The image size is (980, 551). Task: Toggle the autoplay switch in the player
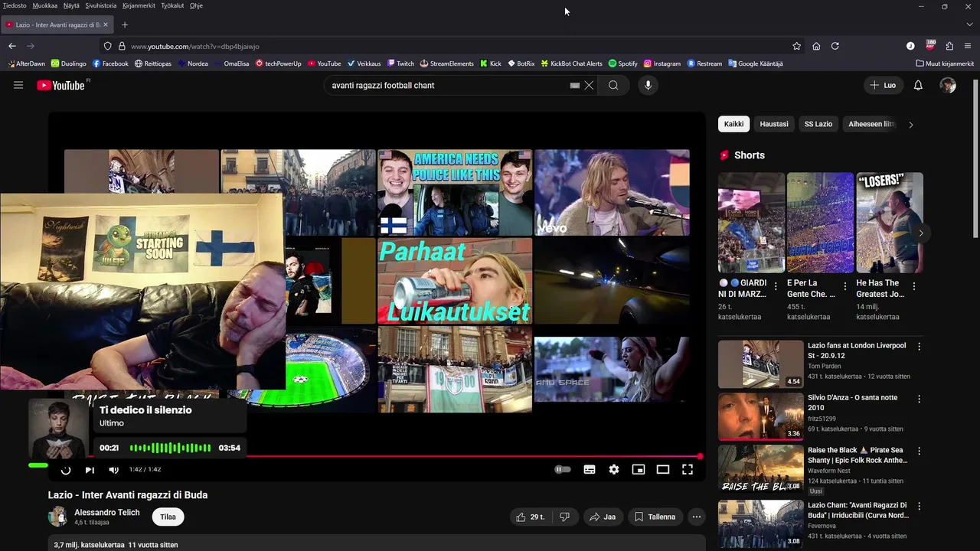pos(563,469)
